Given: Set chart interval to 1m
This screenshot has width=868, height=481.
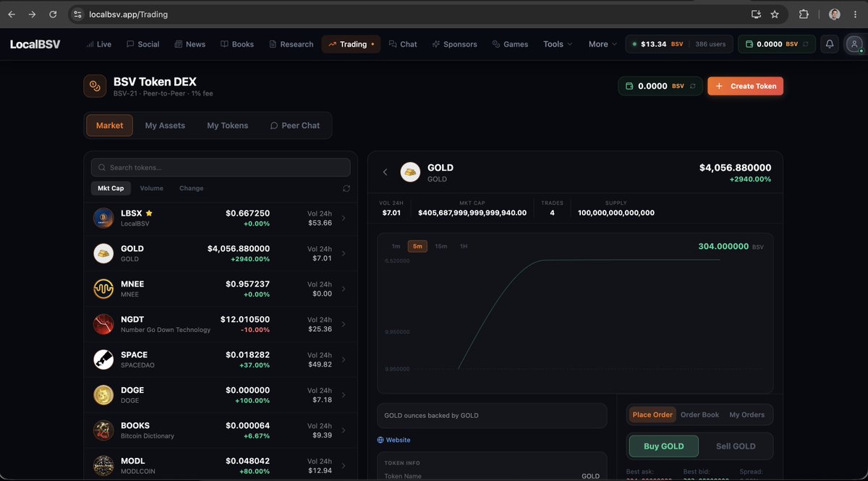Looking at the screenshot, I should click(x=396, y=246).
